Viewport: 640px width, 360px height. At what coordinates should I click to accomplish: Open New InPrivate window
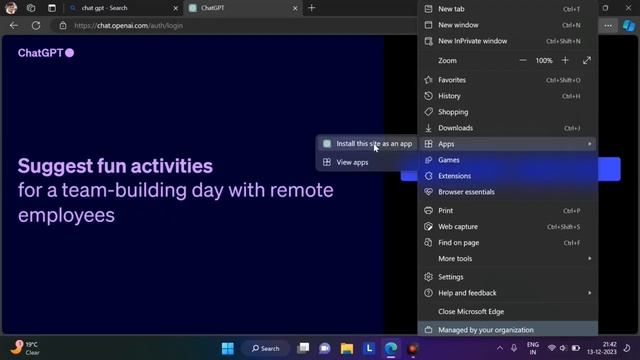507,41
